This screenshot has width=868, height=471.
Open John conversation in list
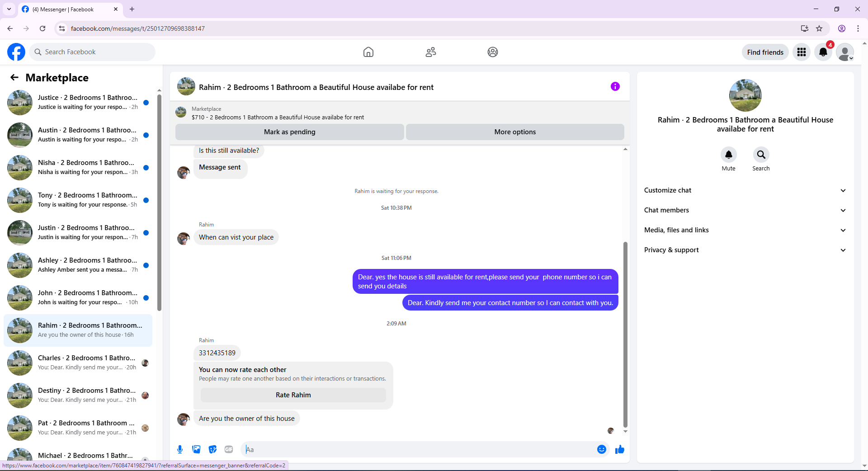78,297
